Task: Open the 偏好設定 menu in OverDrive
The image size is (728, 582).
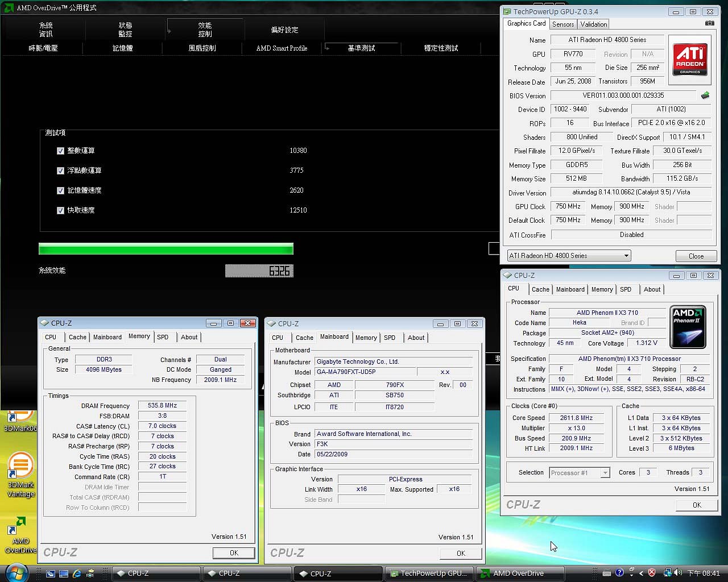Action: 284,30
